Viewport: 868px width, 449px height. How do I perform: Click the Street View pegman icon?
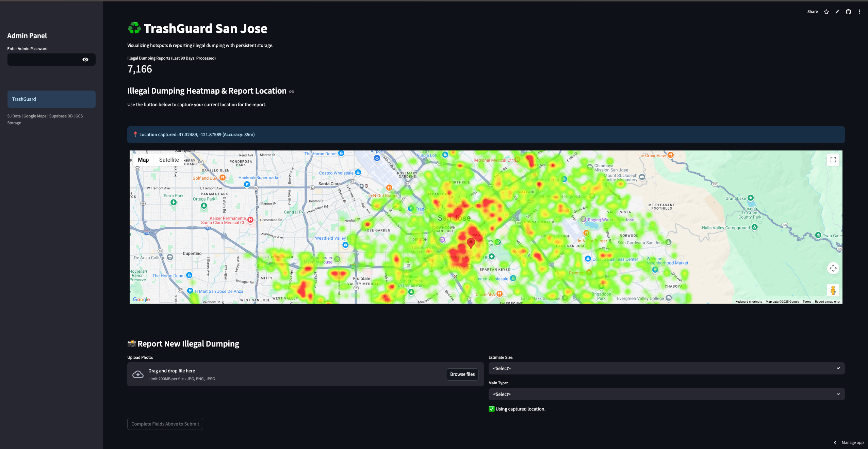pos(833,290)
